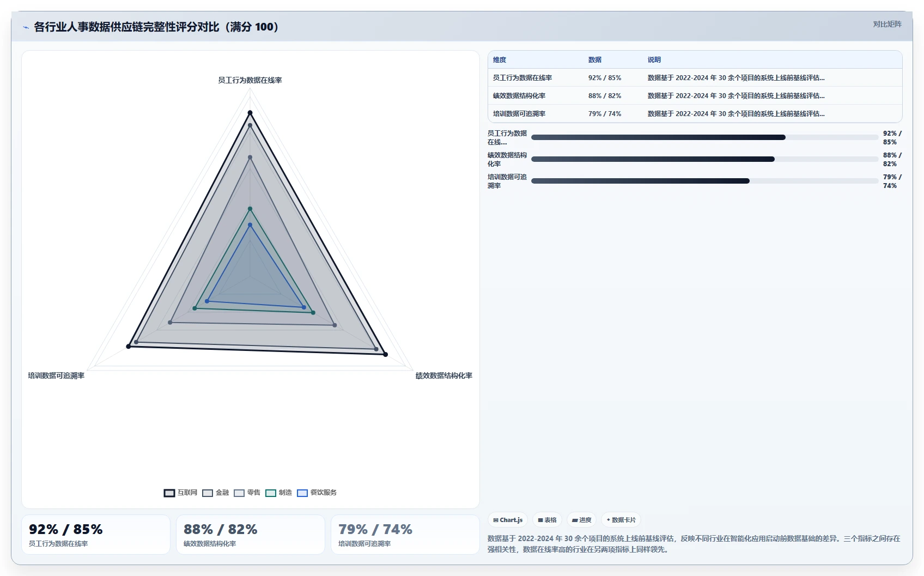Click the footer paragraph starting 数据基于 2022-2024
924x576 pixels.
[x=694, y=544]
